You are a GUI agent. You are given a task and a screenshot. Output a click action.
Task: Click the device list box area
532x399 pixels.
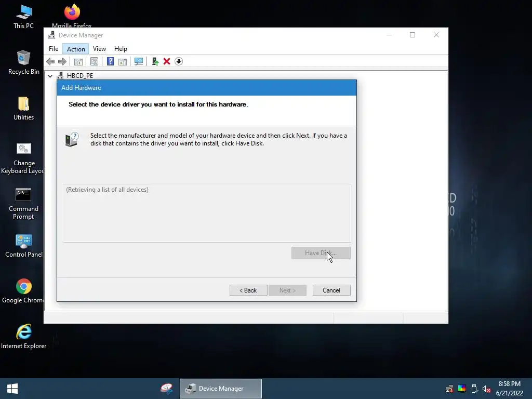(x=207, y=213)
